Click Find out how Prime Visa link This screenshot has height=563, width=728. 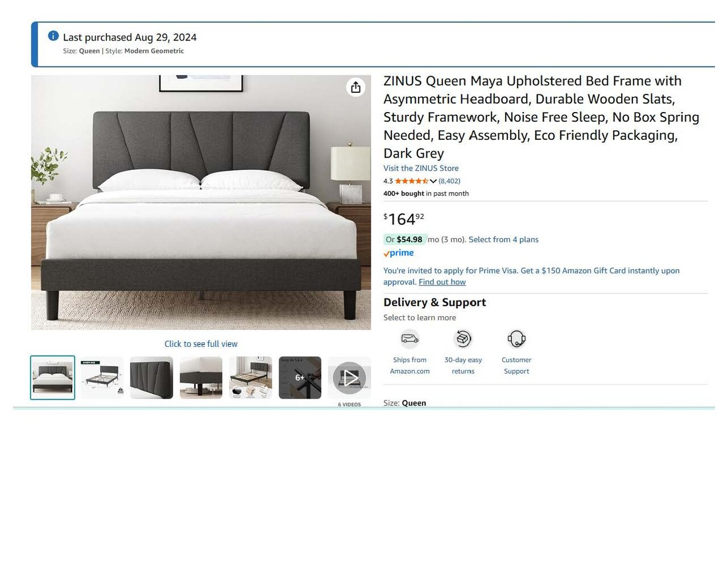click(442, 282)
